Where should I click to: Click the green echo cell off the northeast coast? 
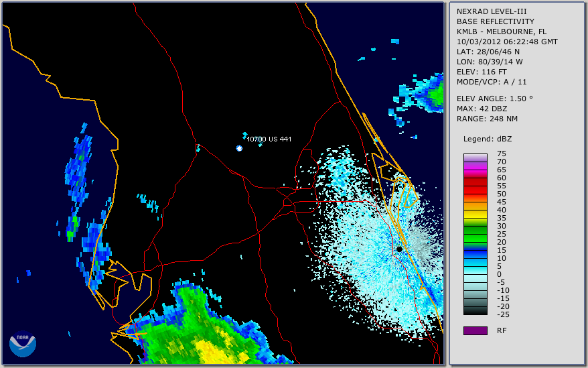click(437, 94)
